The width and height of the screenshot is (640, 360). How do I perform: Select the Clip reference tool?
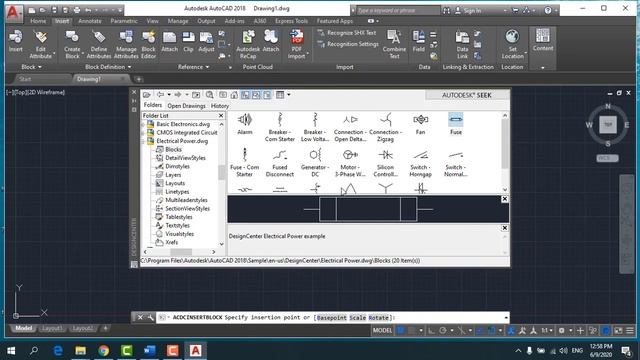click(188, 41)
